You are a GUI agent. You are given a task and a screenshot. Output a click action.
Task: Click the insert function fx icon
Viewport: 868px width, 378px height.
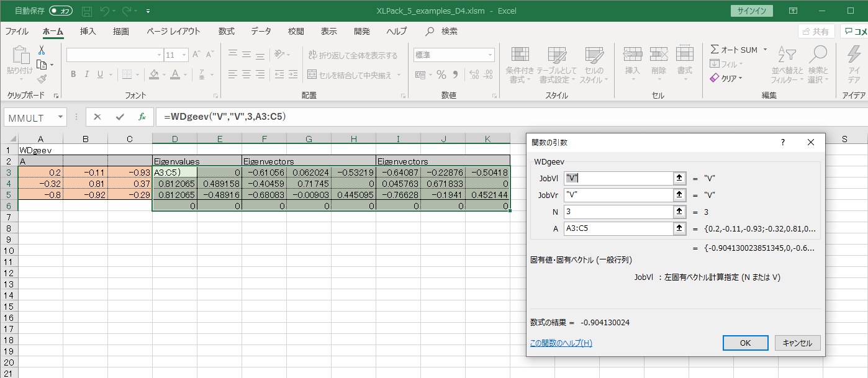[x=142, y=117]
